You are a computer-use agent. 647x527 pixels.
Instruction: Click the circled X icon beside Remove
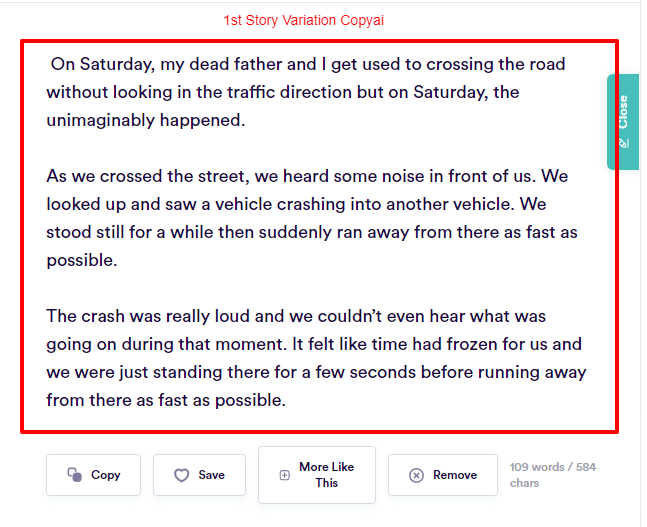[x=416, y=475]
